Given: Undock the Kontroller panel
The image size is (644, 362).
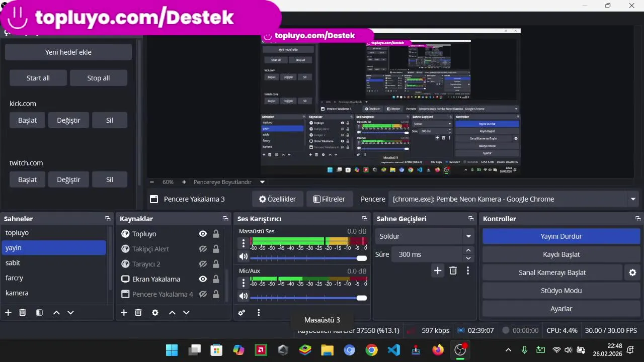Looking at the screenshot, I should [638, 219].
